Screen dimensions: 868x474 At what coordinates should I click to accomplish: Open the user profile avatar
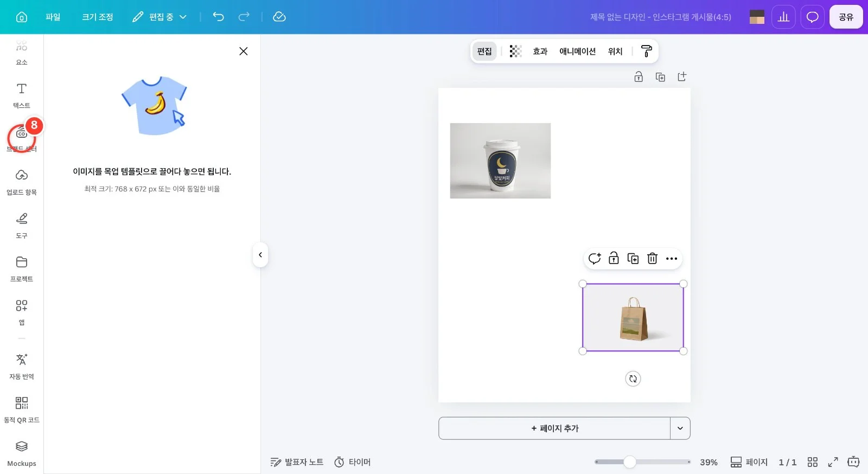[x=757, y=17]
